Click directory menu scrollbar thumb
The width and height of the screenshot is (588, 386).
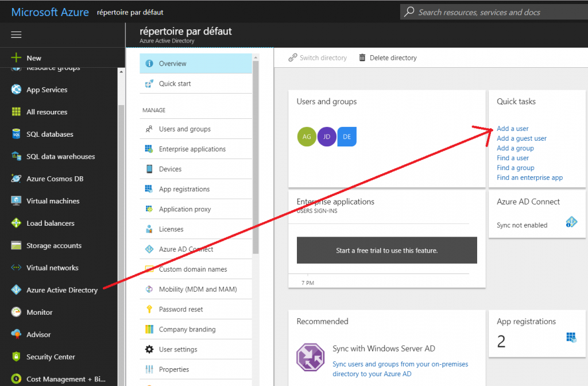(256, 157)
